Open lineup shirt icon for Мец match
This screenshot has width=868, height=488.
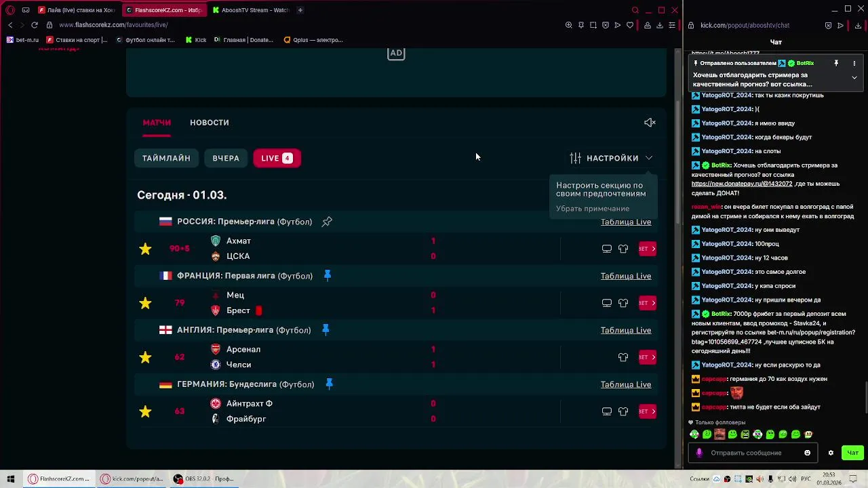tap(623, 303)
